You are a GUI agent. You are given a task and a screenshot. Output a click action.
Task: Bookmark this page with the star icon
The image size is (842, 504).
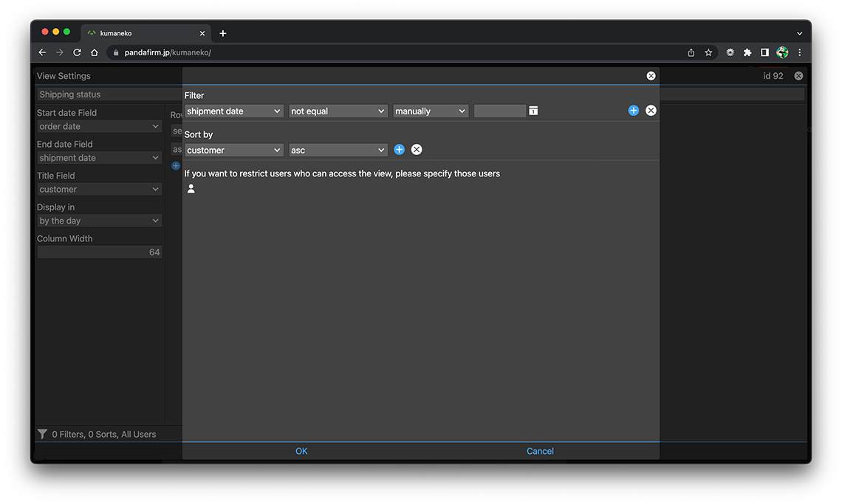[708, 52]
